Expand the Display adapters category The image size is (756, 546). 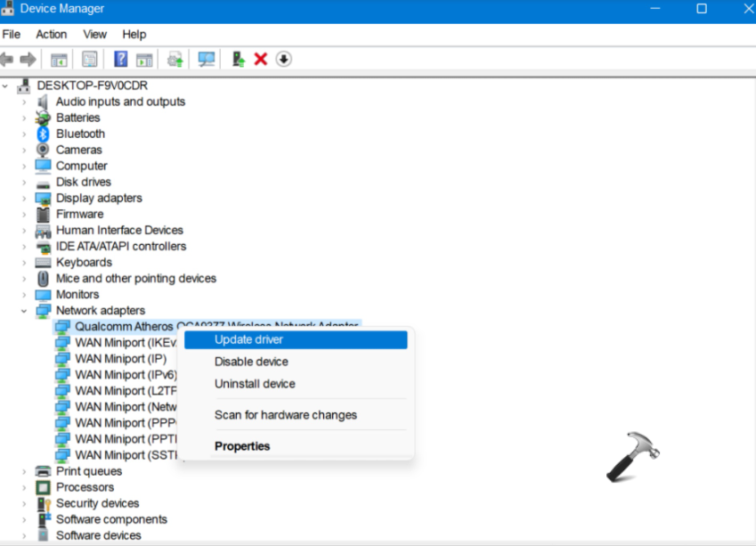[x=24, y=199]
